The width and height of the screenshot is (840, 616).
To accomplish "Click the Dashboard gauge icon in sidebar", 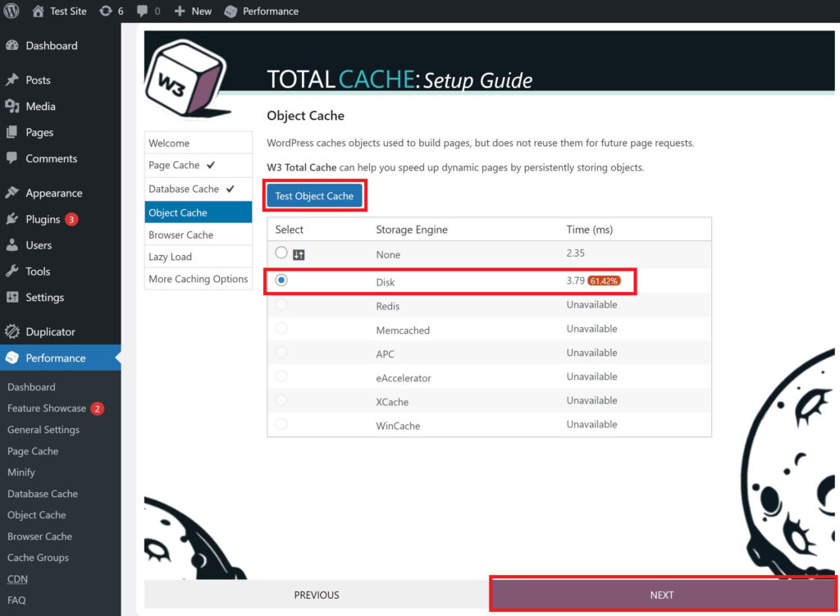I will pos(12,46).
